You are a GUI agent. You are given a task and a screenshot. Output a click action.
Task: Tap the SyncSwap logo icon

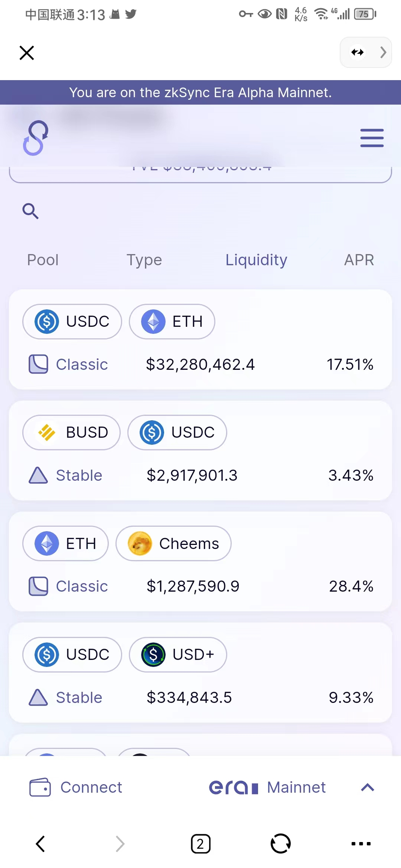pyautogui.click(x=36, y=138)
